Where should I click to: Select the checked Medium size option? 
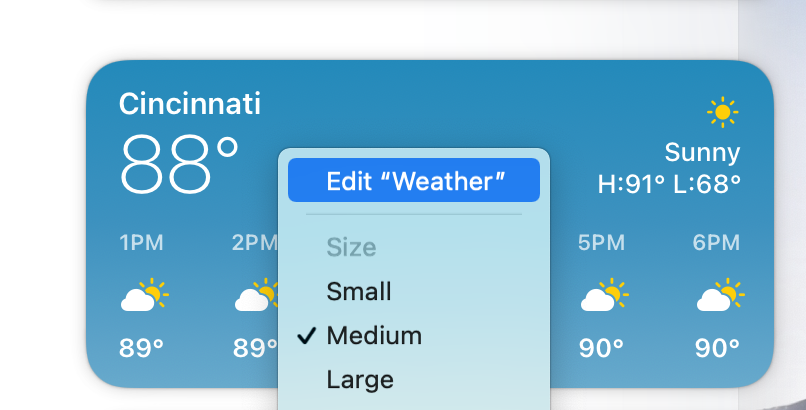(374, 336)
